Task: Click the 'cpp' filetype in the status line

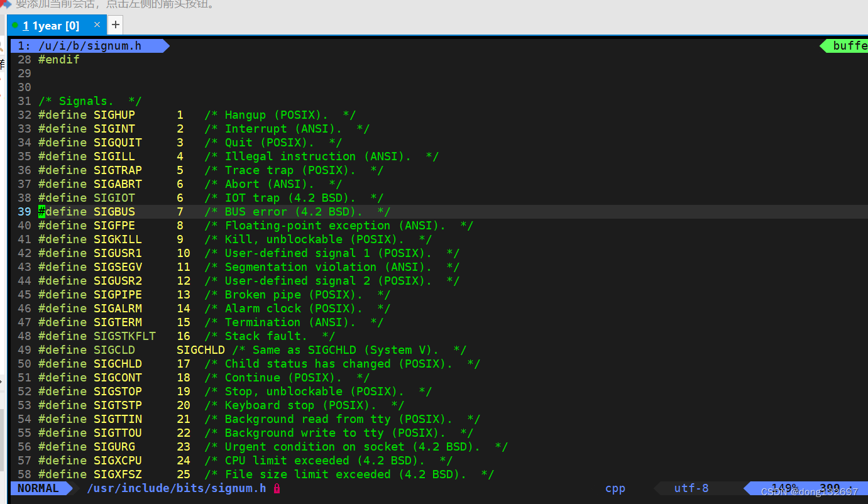Action: [x=615, y=488]
